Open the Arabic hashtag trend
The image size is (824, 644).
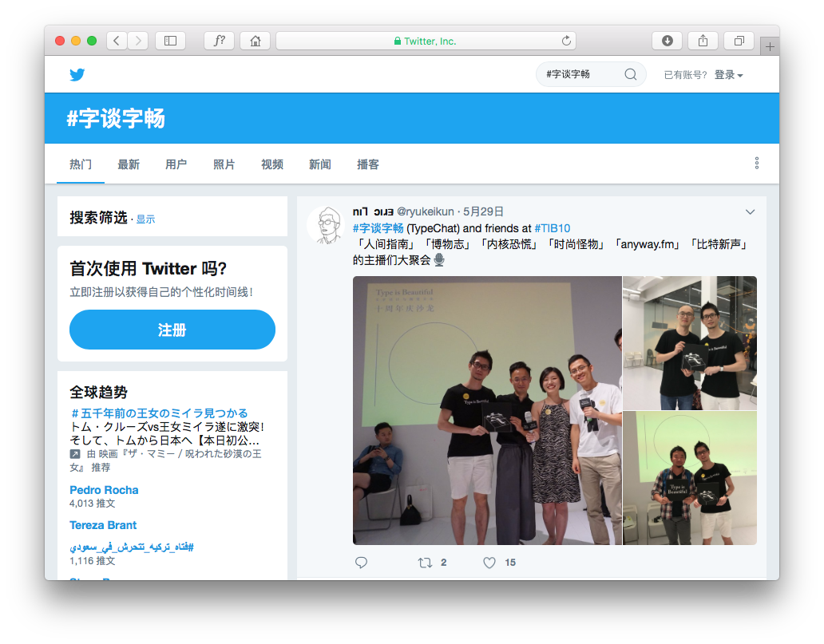[132, 547]
